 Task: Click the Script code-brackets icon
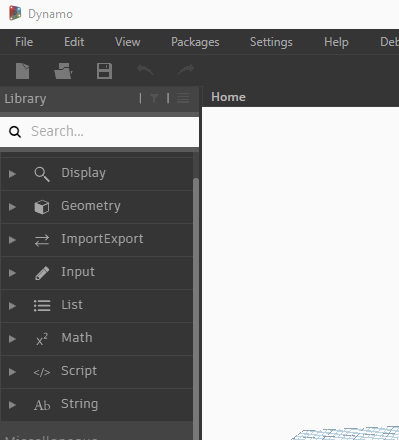tap(42, 372)
